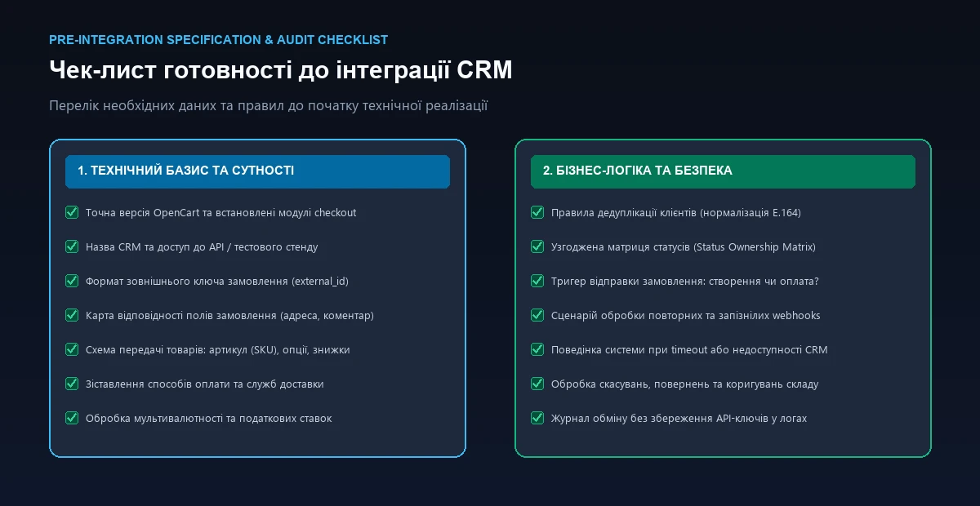Screen dimensions: 980x506
Task: Click text 'Поведінка системи при timeout або недоступності CRM'
Action: pos(689,349)
